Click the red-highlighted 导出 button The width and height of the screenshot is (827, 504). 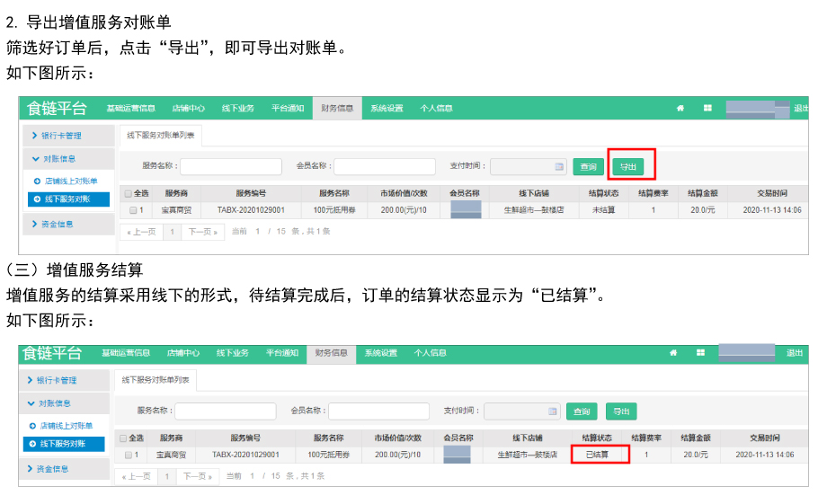pyautogui.click(x=627, y=166)
